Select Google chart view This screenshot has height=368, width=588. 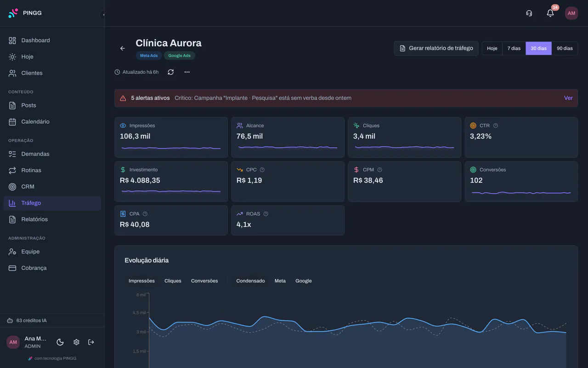coord(304,281)
